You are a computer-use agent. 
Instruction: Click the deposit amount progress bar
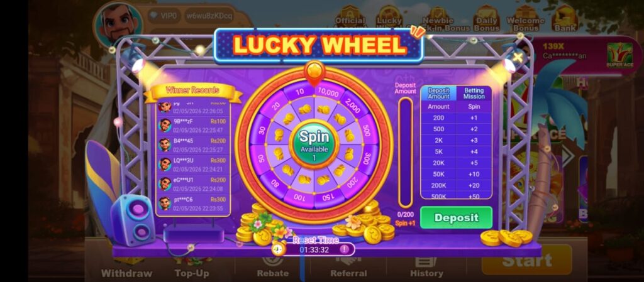point(406,153)
